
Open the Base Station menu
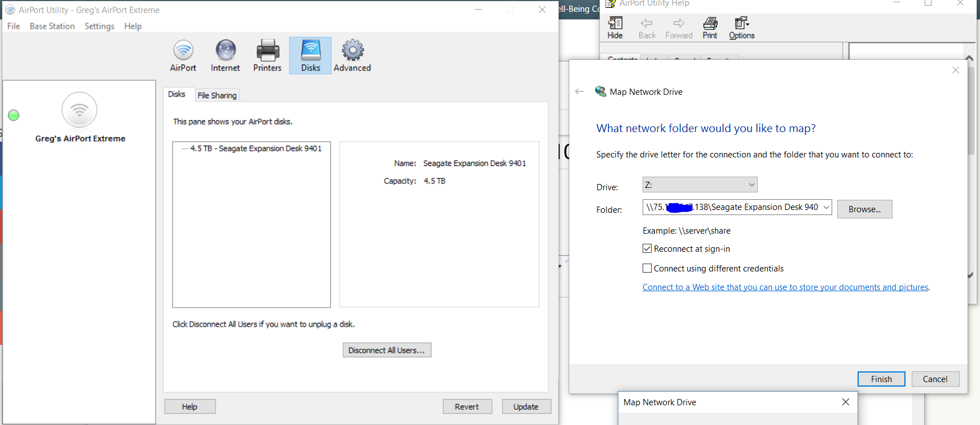[52, 26]
